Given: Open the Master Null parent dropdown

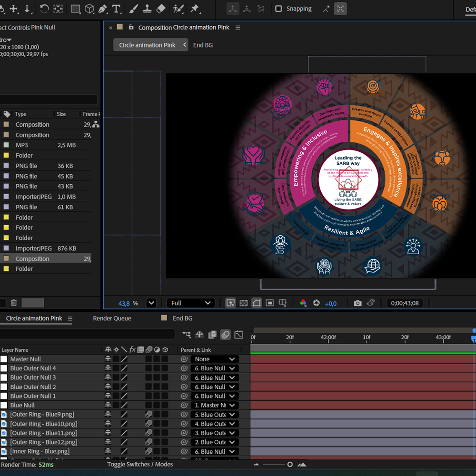Looking at the screenshot, I should click(215, 359).
